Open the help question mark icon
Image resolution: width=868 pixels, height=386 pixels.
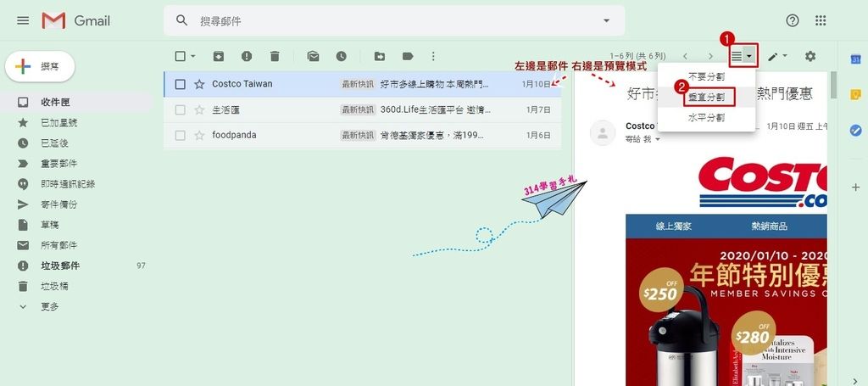pyautogui.click(x=793, y=20)
